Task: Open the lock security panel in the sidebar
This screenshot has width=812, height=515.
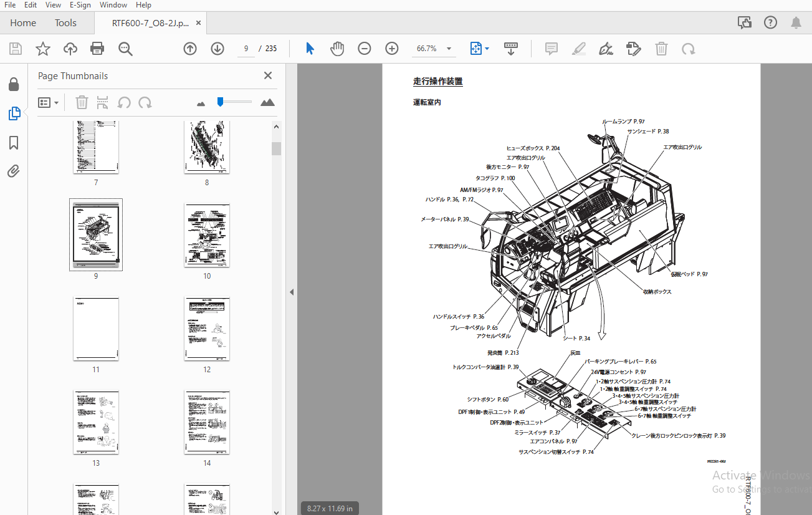Action: [x=14, y=84]
